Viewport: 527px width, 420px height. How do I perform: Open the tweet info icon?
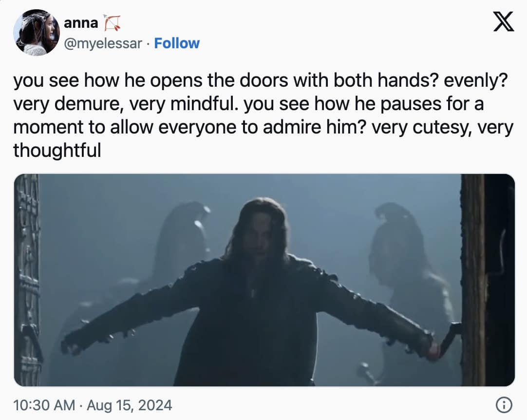click(504, 405)
